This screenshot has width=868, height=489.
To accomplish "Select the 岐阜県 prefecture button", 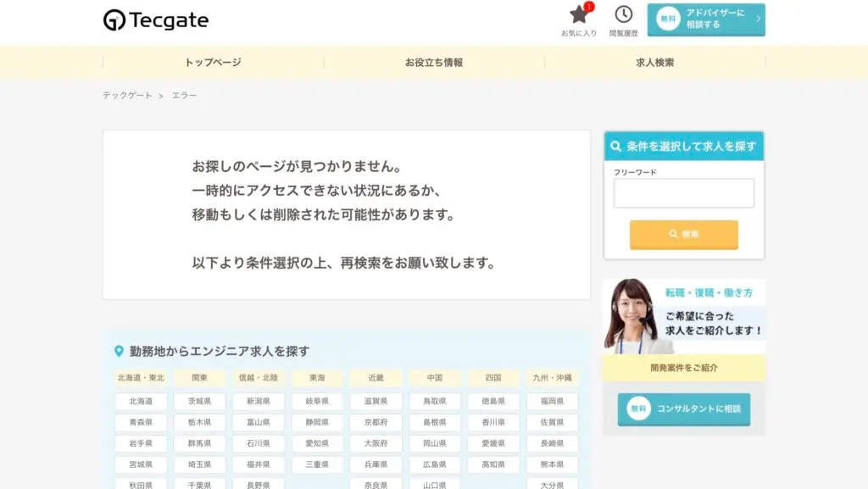I will pos(317,401).
